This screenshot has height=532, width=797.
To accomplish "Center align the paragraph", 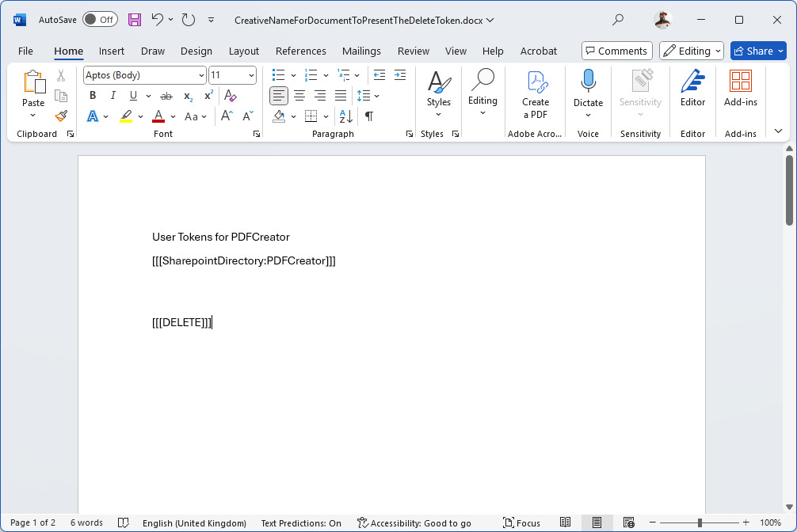I will pos(299,96).
